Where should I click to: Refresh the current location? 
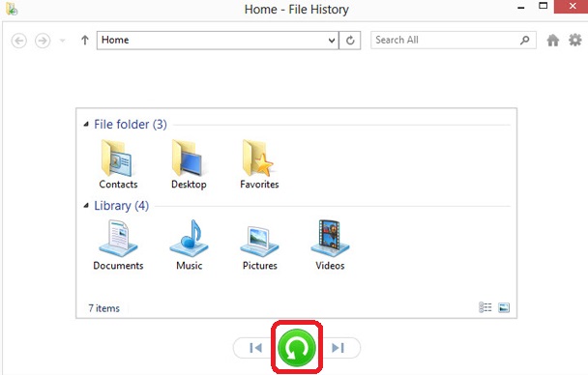(x=350, y=40)
